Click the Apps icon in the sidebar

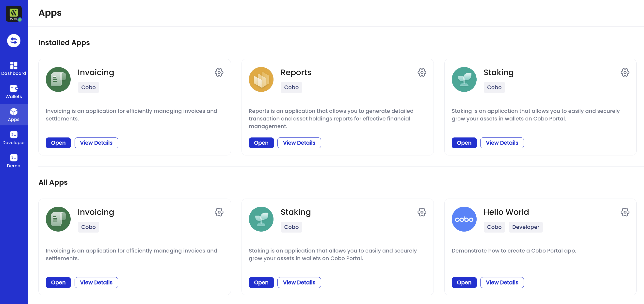pyautogui.click(x=14, y=112)
